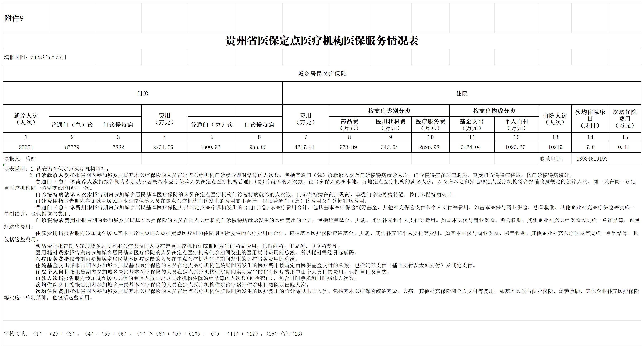Click the 联系电话： label
Screen dimensions: 644x349
(x=551, y=159)
